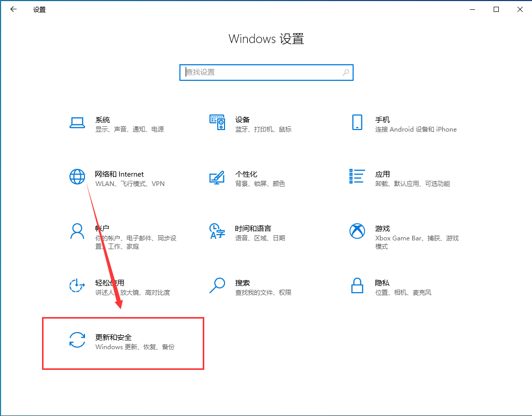This screenshot has height=416, width=532.
Task: Open the 帐户 settings heading
Action: 102,228
